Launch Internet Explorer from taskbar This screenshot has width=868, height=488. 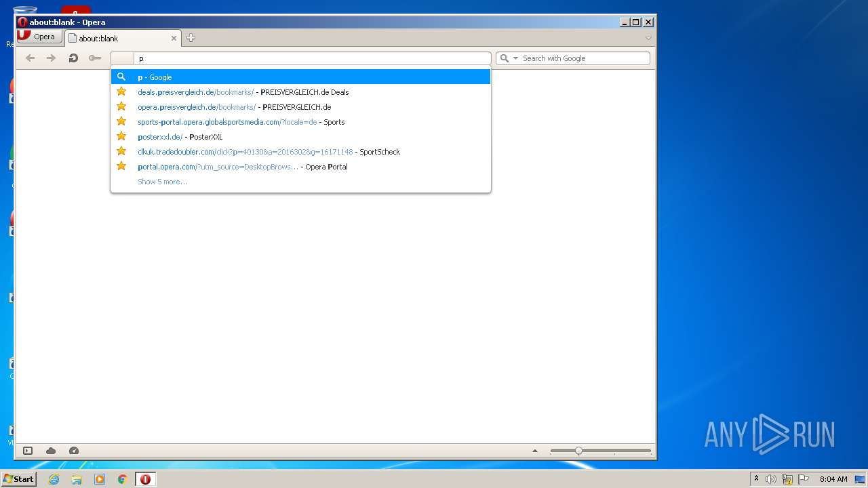[x=54, y=479]
